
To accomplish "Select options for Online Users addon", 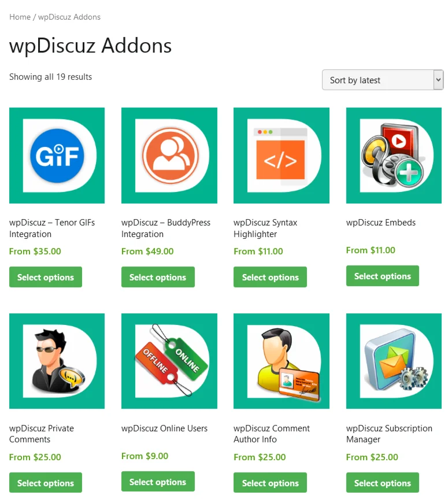I will pos(158,482).
